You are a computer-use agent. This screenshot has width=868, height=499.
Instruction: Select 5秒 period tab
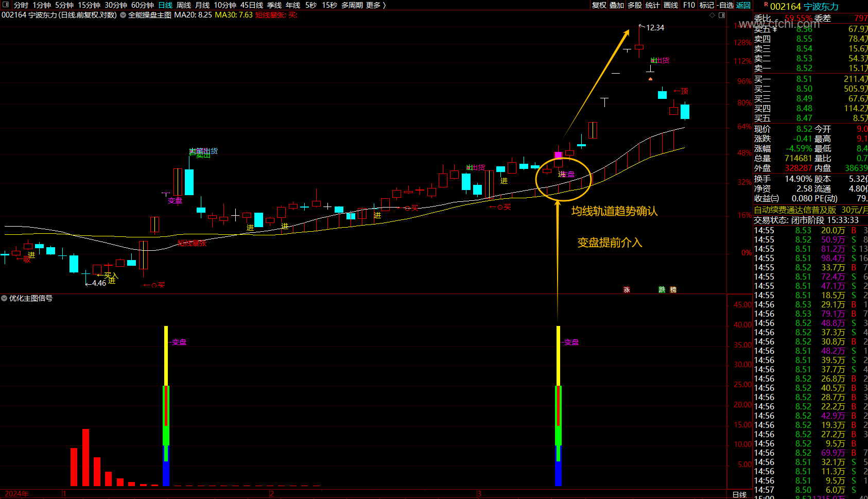(x=311, y=5)
